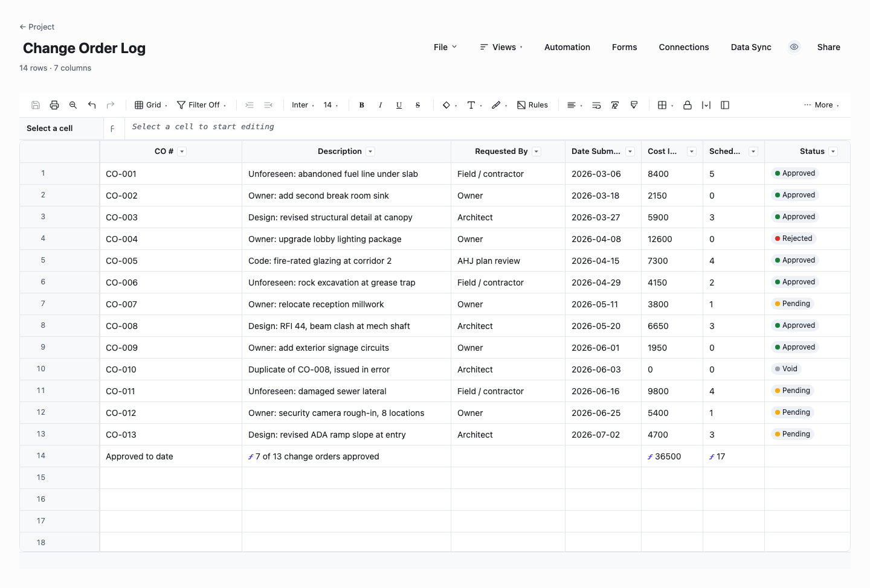The height and width of the screenshot is (588, 870).
Task: Select the cell "AHJ plan review"
Action: click(507, 261)
